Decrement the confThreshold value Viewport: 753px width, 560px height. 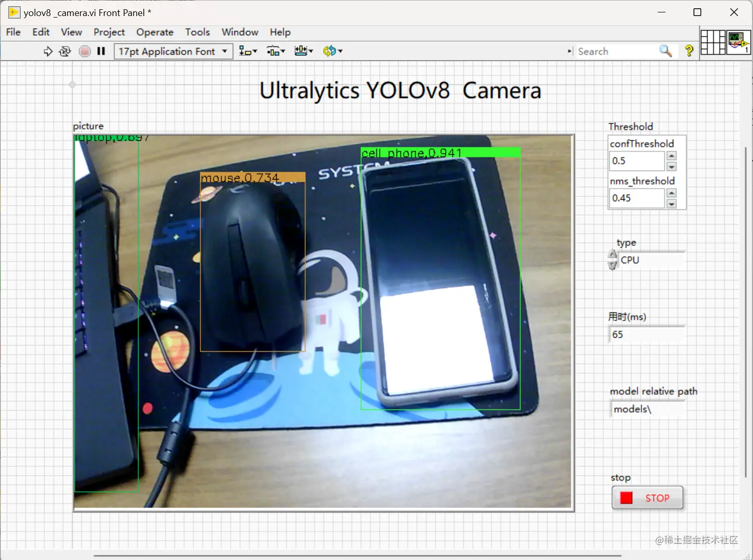pyautogui.click(x=671, y=167)
